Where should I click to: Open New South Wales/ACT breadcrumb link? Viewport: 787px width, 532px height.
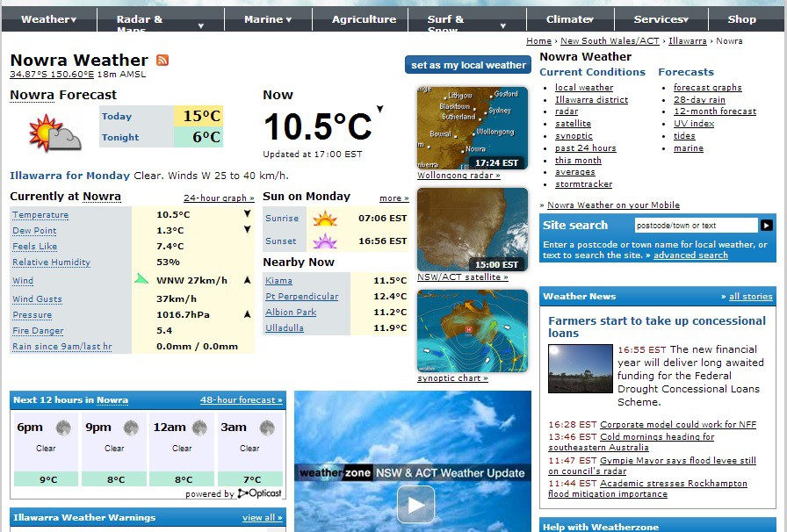pyautogui.click(x=610, y=41)
